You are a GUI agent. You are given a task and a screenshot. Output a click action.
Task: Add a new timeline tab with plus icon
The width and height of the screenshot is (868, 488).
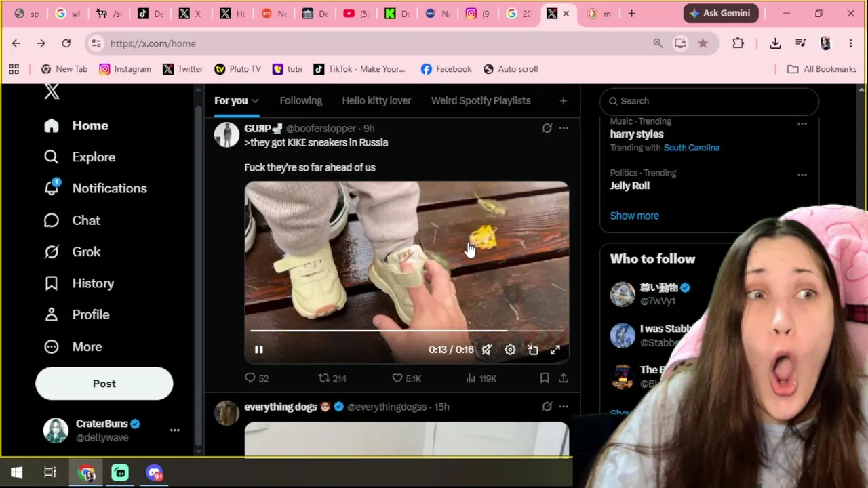coord(563,101)
